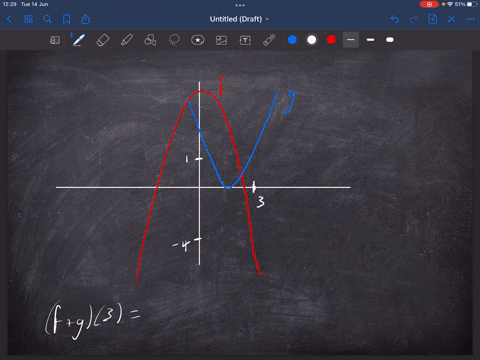Open the more options ellipsis menu

pyautogui.click(x=471, y=19)
